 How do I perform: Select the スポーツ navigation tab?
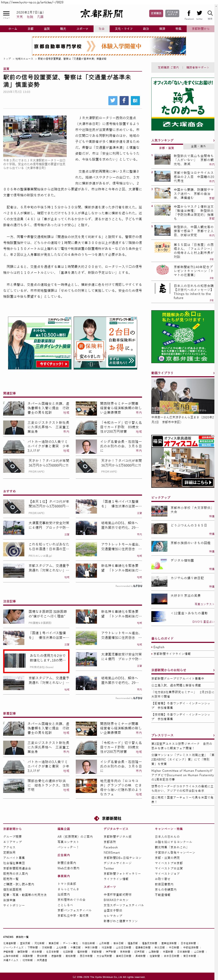(82, 29)
